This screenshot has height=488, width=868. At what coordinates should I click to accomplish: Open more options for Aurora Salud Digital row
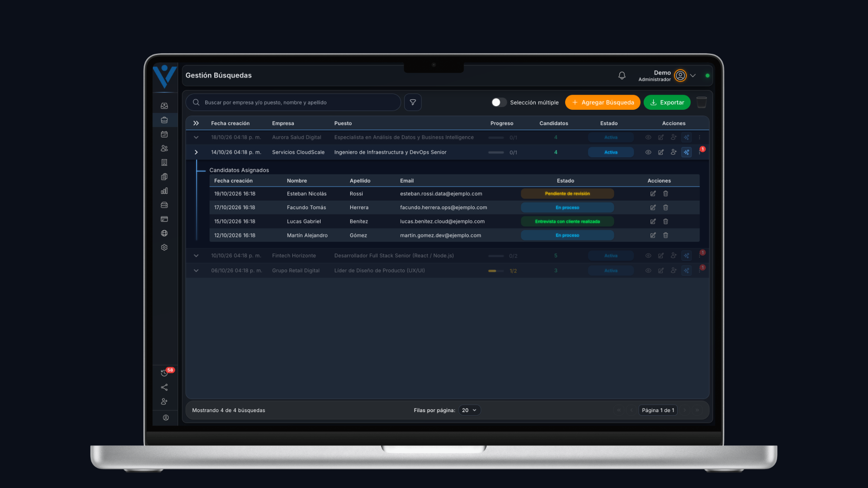click(x=699, y=137)
